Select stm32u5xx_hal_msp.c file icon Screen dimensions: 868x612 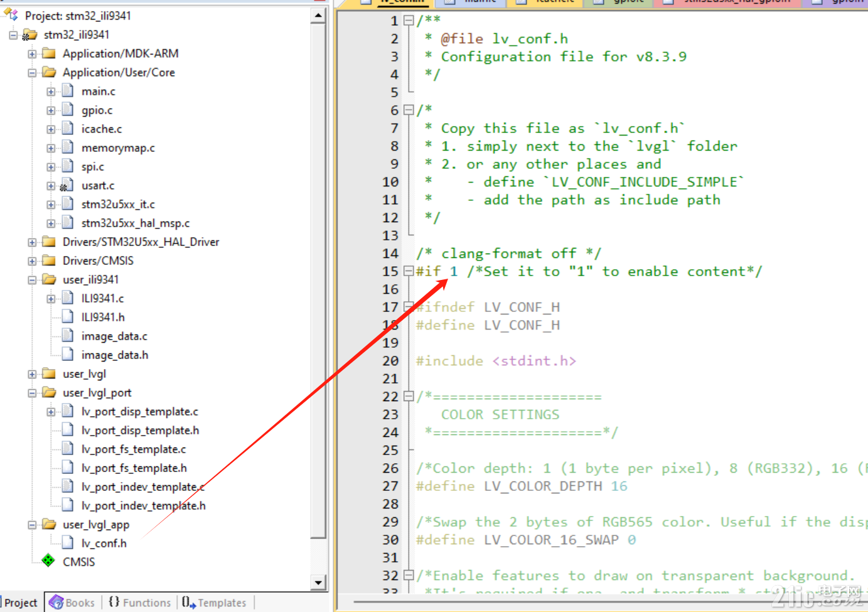68,223
